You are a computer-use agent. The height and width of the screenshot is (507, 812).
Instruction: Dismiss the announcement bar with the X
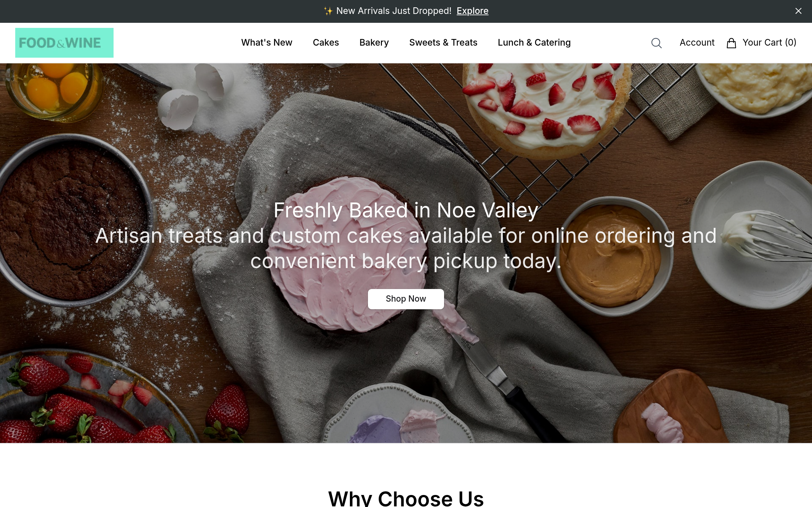coord(798,11)
